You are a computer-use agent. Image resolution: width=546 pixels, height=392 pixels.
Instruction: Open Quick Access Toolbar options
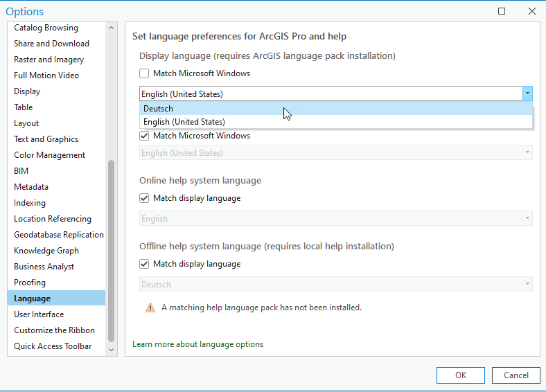[56, 346]
